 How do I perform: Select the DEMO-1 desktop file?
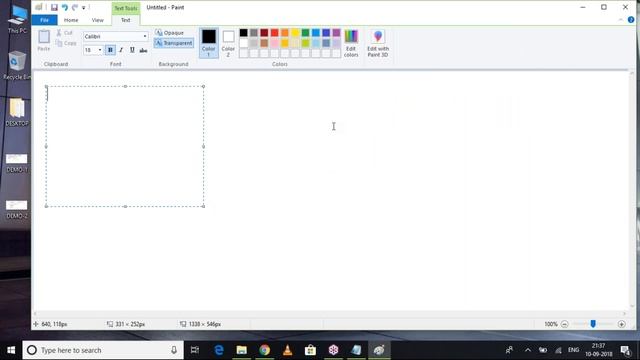[x=17, y=163]
